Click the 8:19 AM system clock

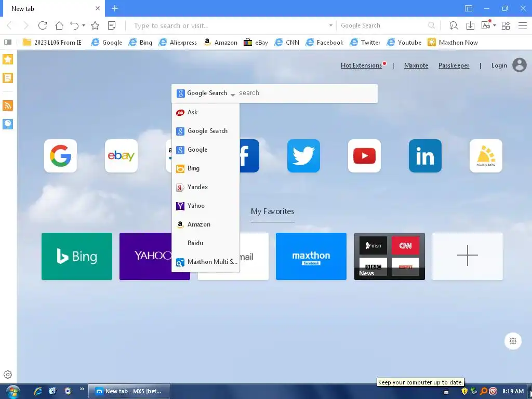point(513,391)
